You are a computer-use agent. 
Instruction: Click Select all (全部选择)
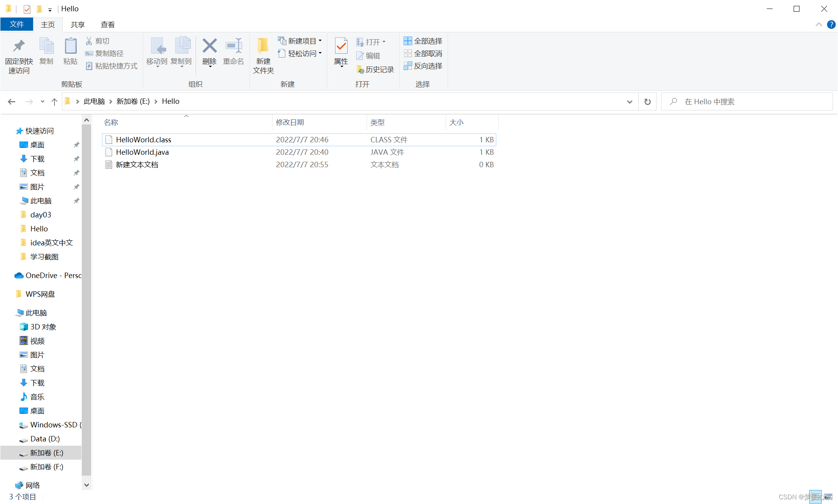pyautogui.click(x=423, y=41)
